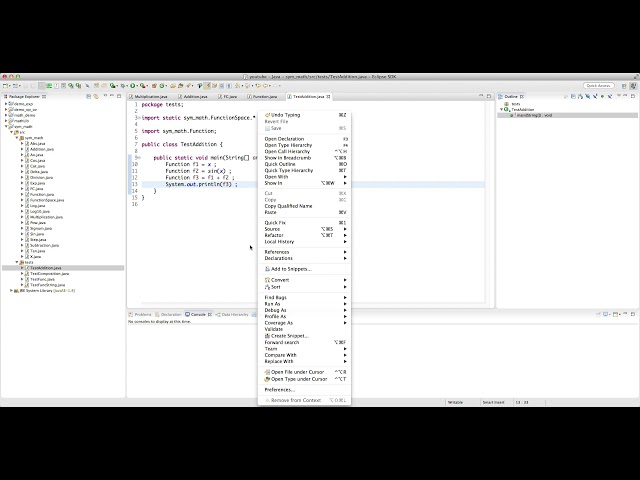Screen dimensions: 640x480
Task: Click the editor horizontal scrollbar
Action: click(313, 304)
